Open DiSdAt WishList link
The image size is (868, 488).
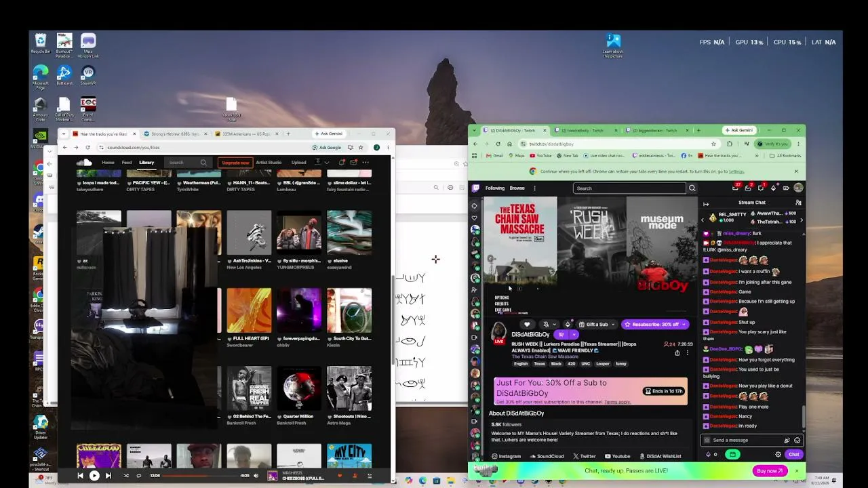click(x=660, y=457)
